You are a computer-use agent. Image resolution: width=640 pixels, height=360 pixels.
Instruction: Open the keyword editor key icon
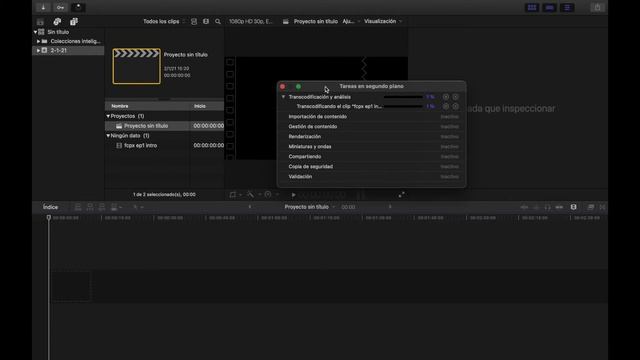click(60, 7)
